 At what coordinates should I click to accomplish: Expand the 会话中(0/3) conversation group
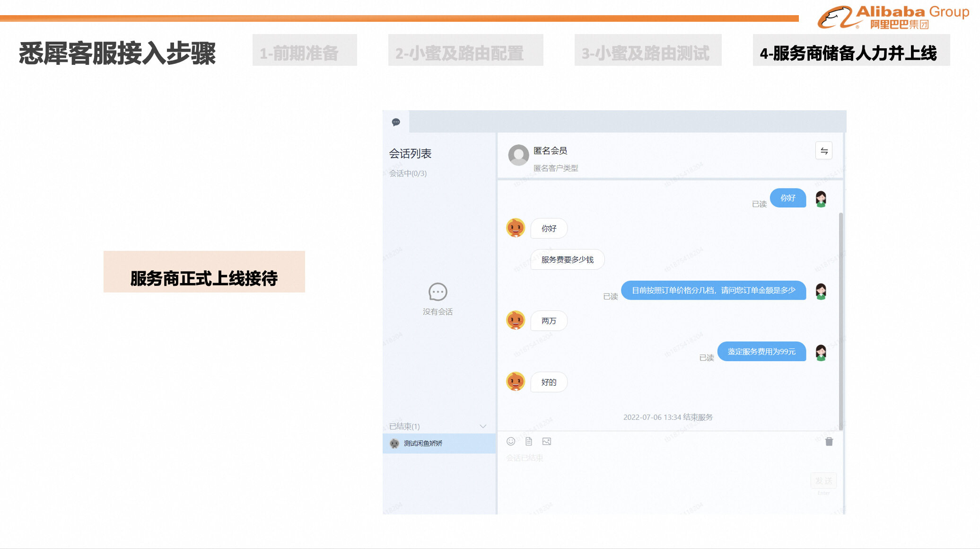[408, 174]
